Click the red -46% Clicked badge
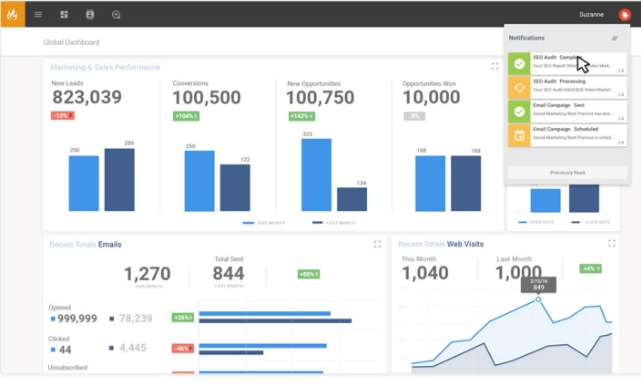 (183, 349)
